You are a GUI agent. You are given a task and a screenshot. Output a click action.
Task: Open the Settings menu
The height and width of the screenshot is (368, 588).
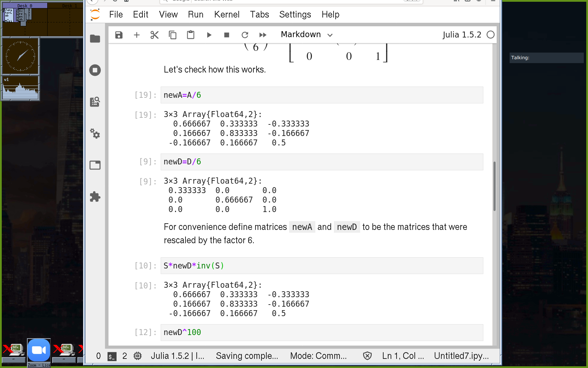coord(295,14)
